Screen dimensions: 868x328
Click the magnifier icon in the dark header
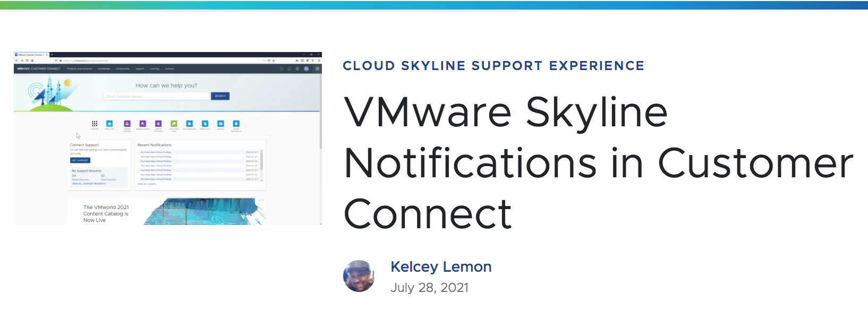pyautogui.click(x=282, y=68)
